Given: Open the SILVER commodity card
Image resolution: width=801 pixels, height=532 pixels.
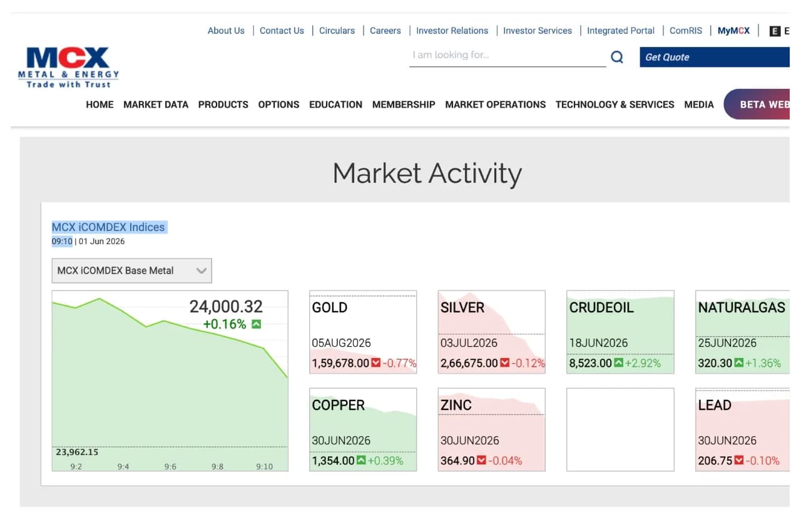Looking at the screenshot, I should tap(492, 332).
